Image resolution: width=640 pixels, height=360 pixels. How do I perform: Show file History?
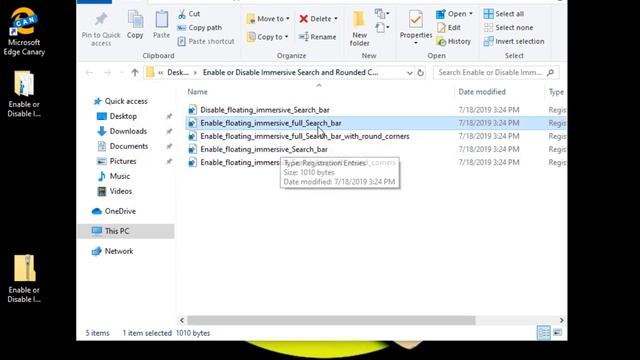pyautogui.click(x=453, y=41)
